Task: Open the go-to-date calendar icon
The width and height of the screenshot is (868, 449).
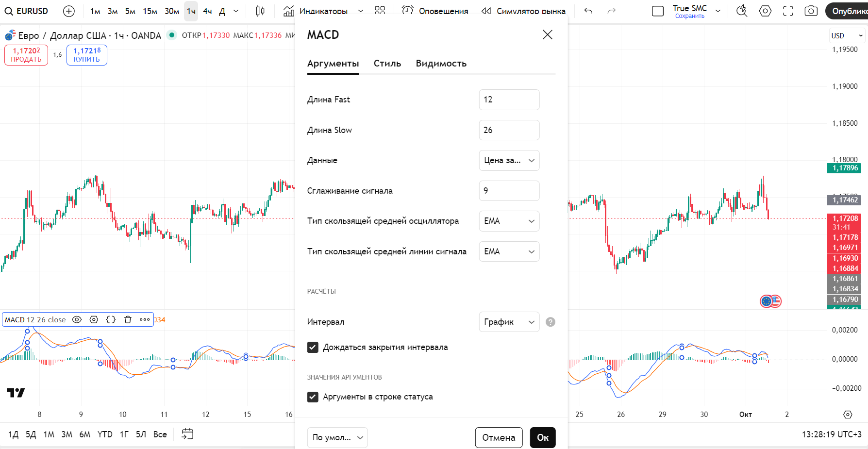Action: click(187, 434)
